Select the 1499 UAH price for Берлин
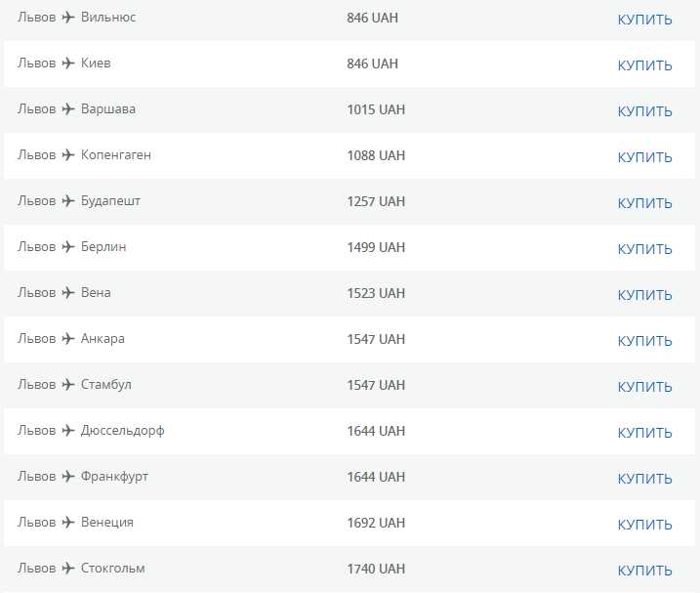The width and height of the screenshot is (700, 593). 376,247
